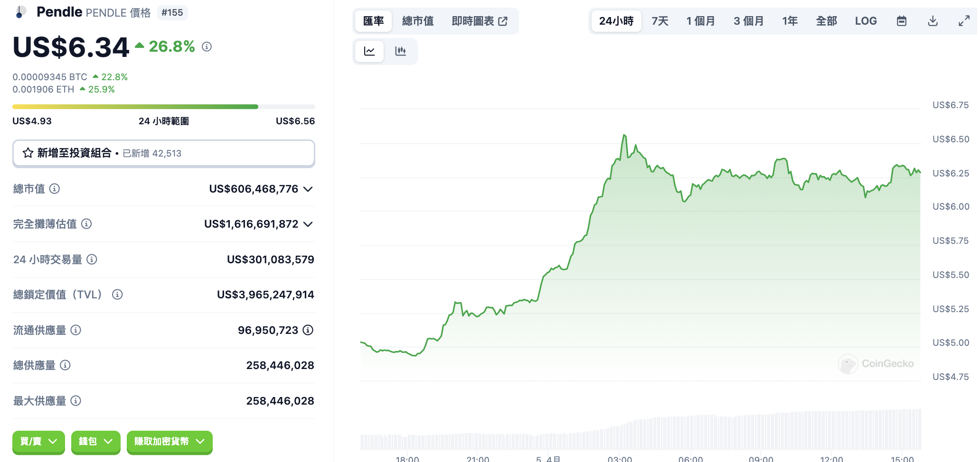Screen dimensions: 980x462
Task: Expand the 總市值 value chevron
Action: tap(308, 189)
